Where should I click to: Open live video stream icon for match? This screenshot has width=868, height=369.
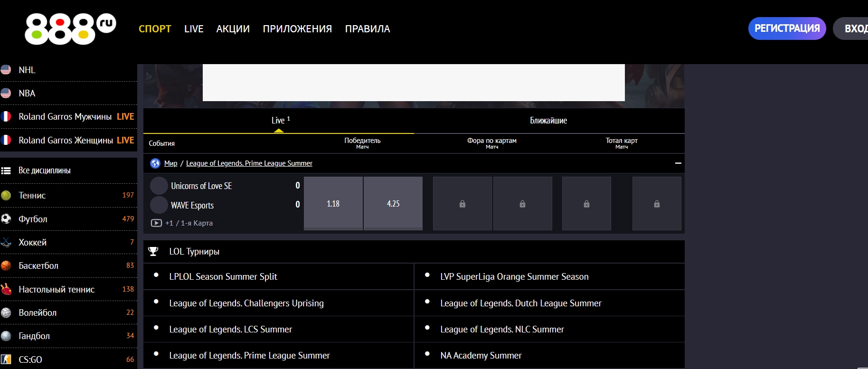pos(156,223)
